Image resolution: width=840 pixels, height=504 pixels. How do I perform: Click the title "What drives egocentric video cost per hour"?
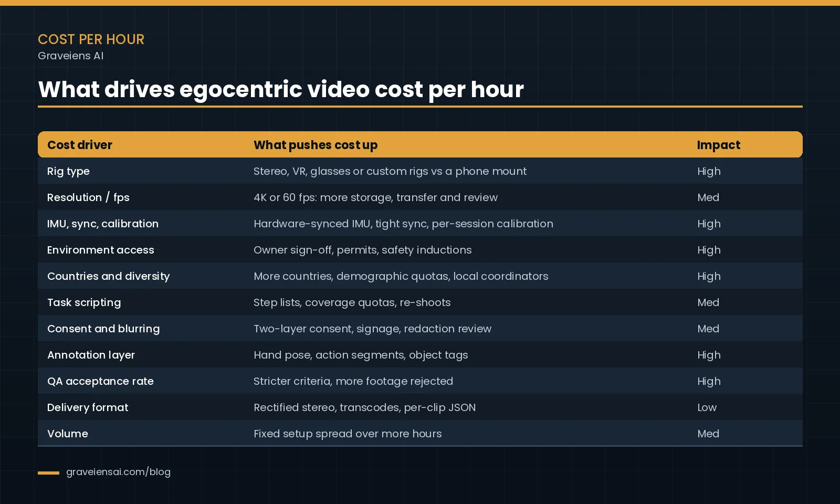pos(281,89)
